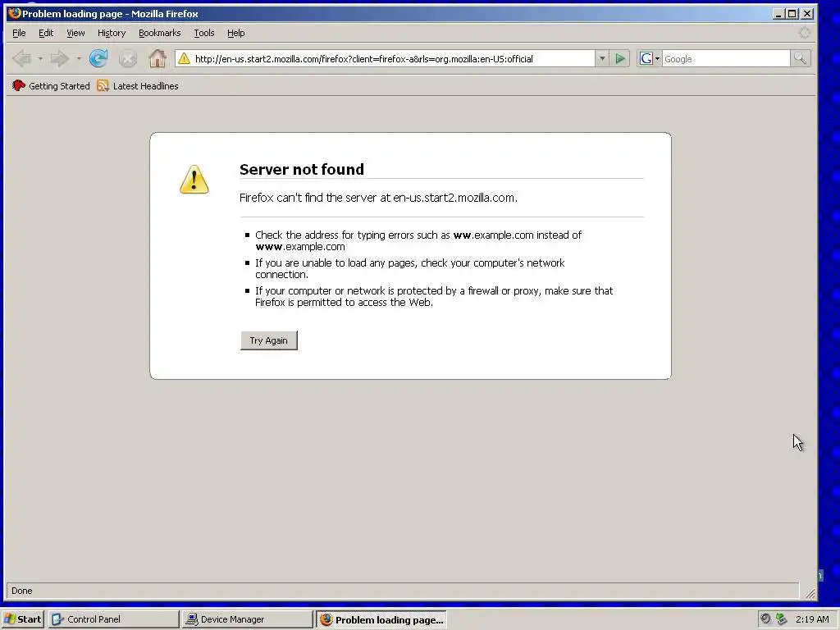840x630 pixels.
Task: Click the Back navigation arrow
Action: pos(22,58)
